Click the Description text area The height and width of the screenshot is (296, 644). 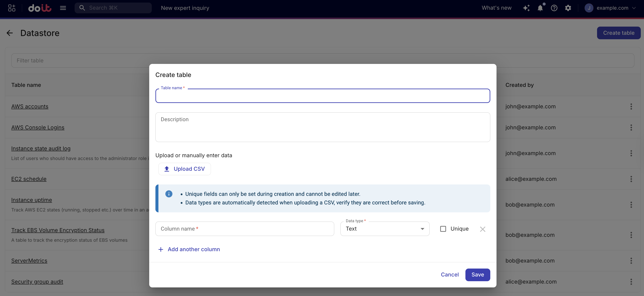(322, 127)
